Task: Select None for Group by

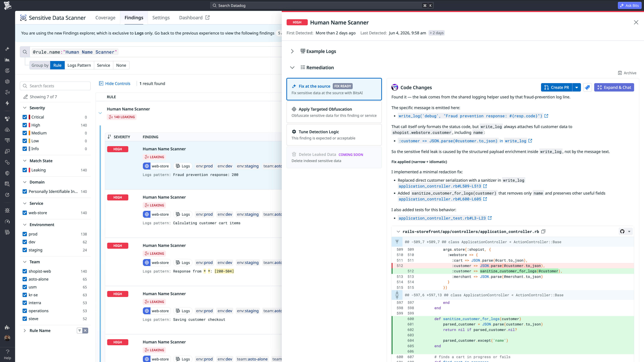Action: (121, 65)
